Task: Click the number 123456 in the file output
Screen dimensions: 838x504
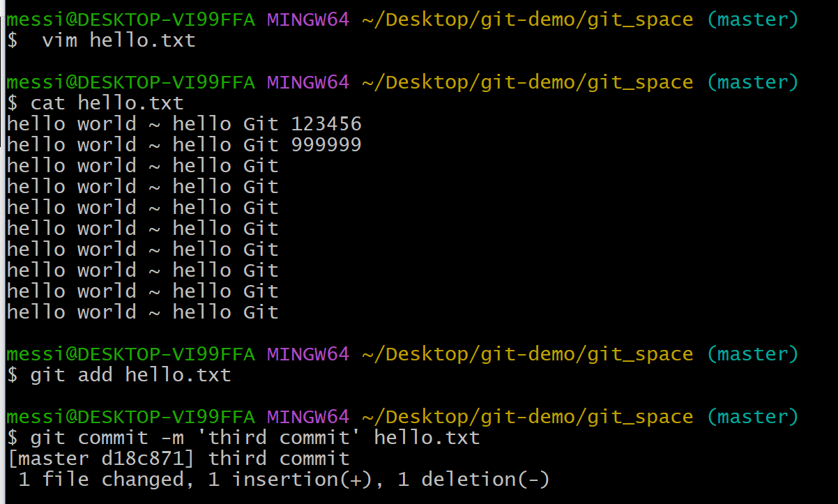Action: click(326, 124)
